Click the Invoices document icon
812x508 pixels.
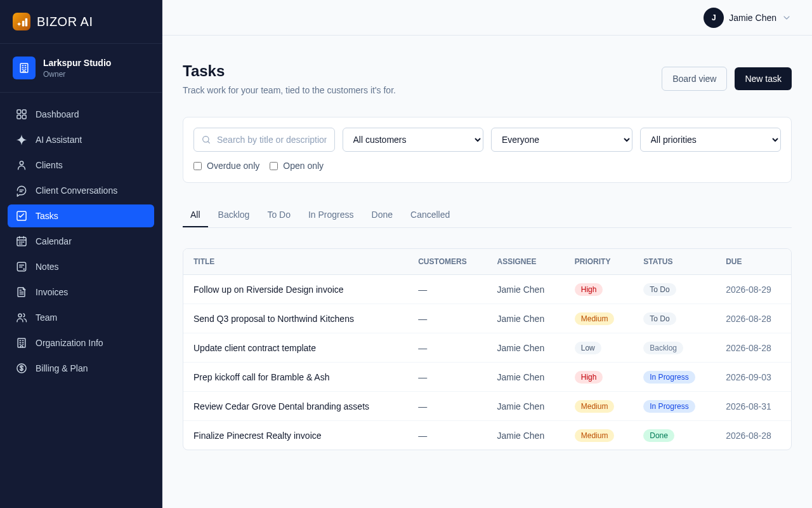pyautogui.click(x=22, y=292)
